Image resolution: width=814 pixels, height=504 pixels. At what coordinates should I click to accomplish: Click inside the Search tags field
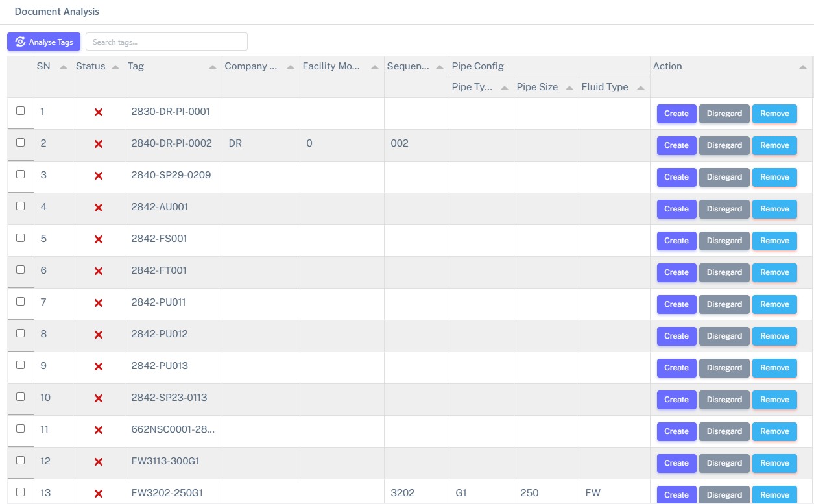(x=166, y=41)
